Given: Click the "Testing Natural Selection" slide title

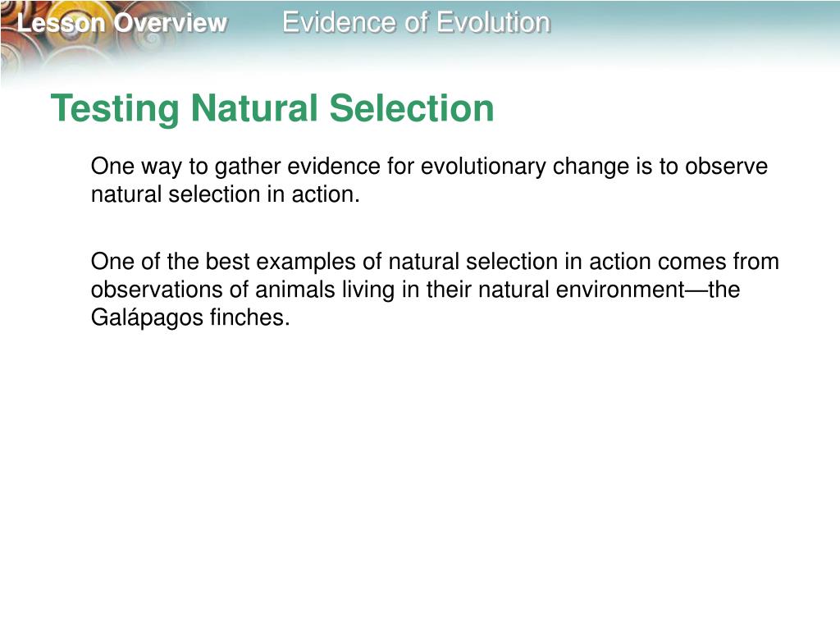Looking at the screenshot, I should [x=272, y=109].
